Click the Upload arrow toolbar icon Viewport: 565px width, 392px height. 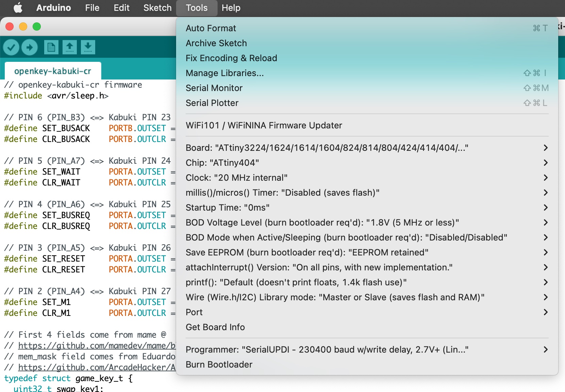(30, 47)
